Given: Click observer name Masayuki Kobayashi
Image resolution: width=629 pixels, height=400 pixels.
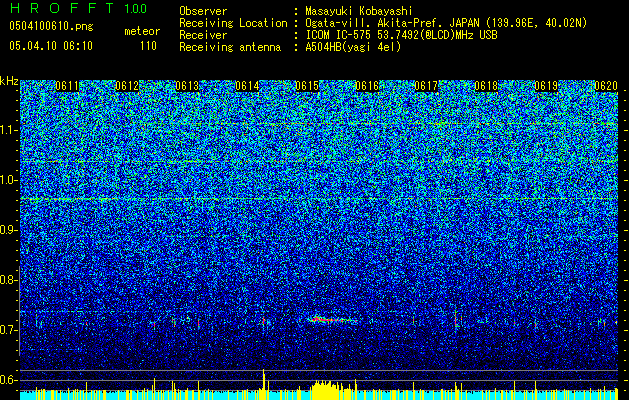Looking at the screenshot, I should (x=358, y=11).
